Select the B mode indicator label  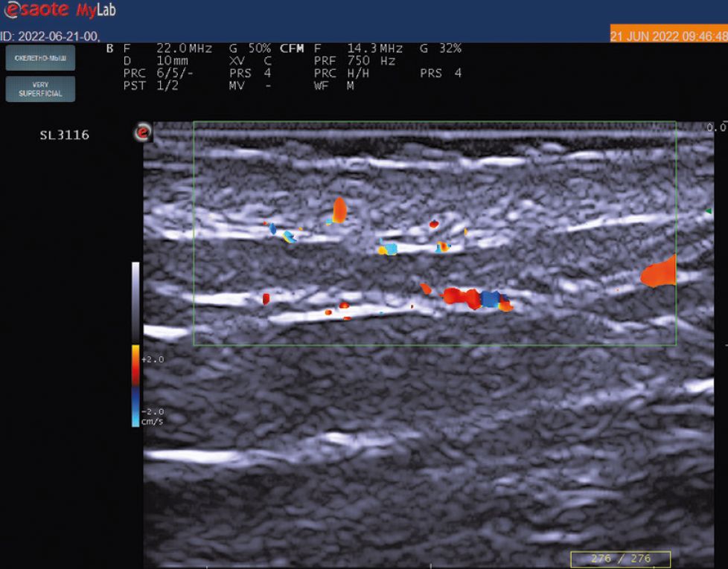click(110, 49)
